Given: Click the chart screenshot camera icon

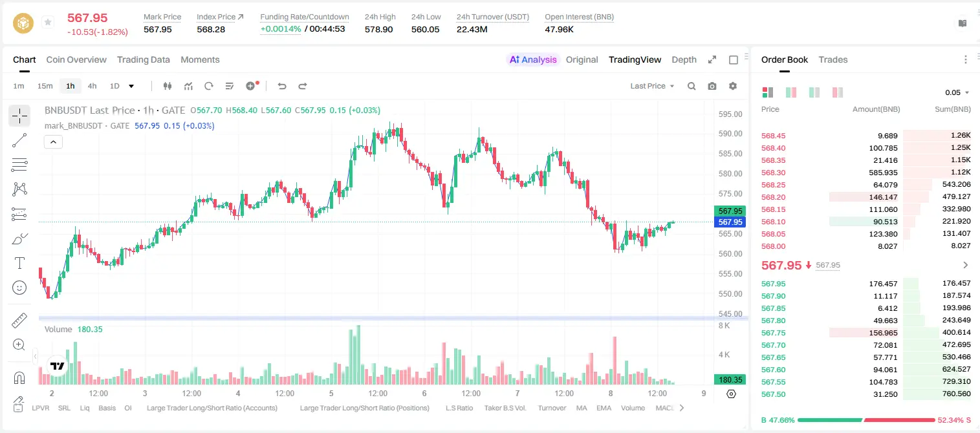Looking at the screenshot, I should (x=712, y=86).
